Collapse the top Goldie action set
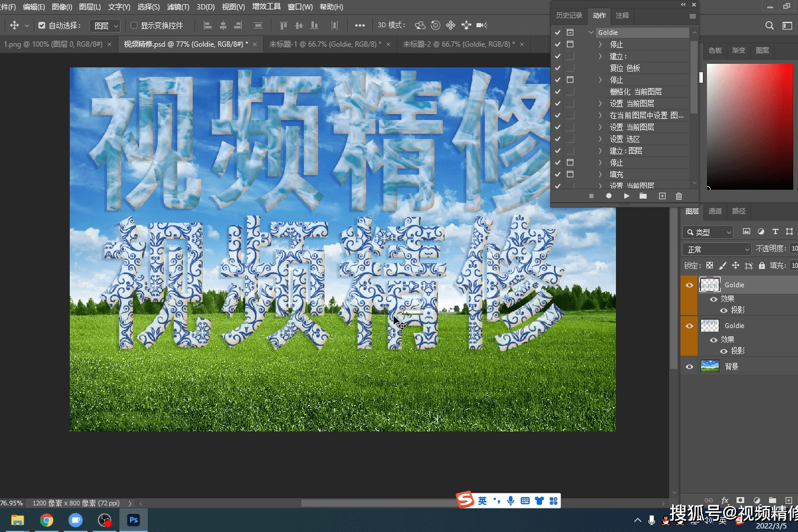The height and width of the screenshot is (532, 798). (x=590, y=32)
